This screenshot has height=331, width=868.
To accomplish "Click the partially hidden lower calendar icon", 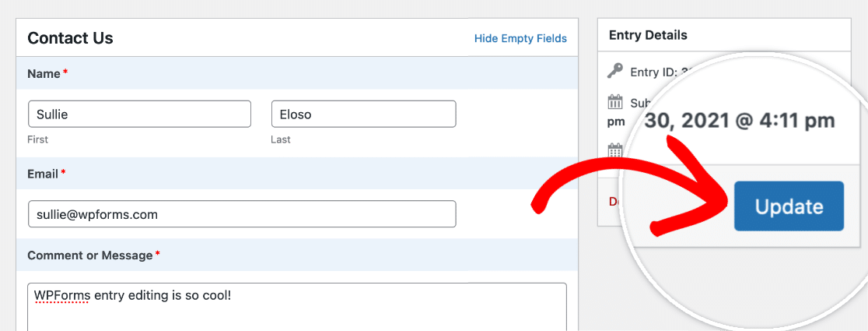I will point(615,150).
